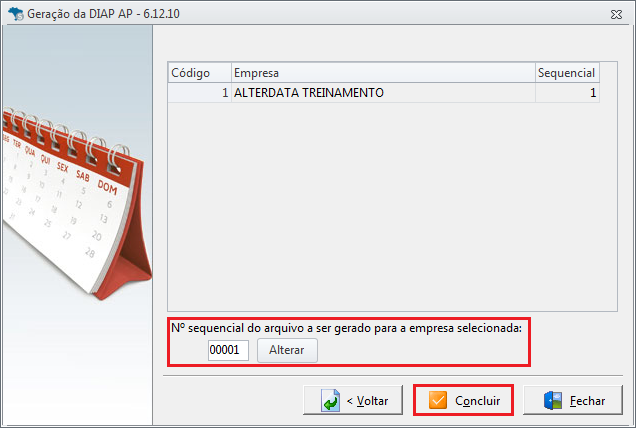Sort by the Empresa column header
This screenshot has height=428, width=636.
coord(383,73)
